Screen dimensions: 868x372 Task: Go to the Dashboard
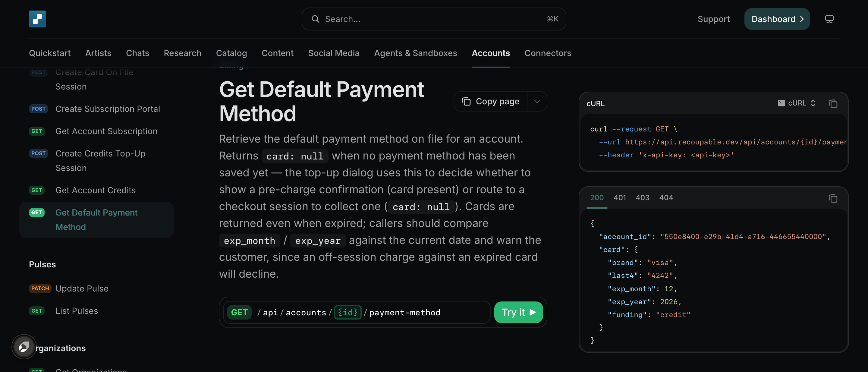[x=777, y=19]
